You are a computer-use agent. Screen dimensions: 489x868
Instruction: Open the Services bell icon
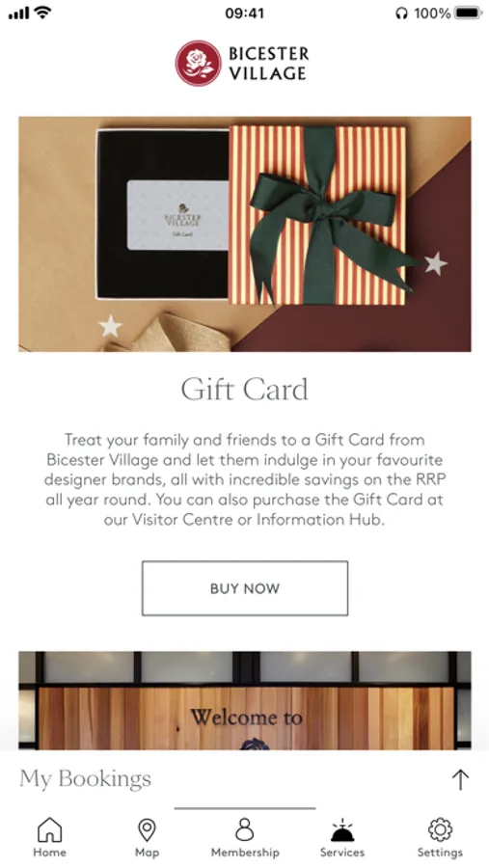click(342, 830)
